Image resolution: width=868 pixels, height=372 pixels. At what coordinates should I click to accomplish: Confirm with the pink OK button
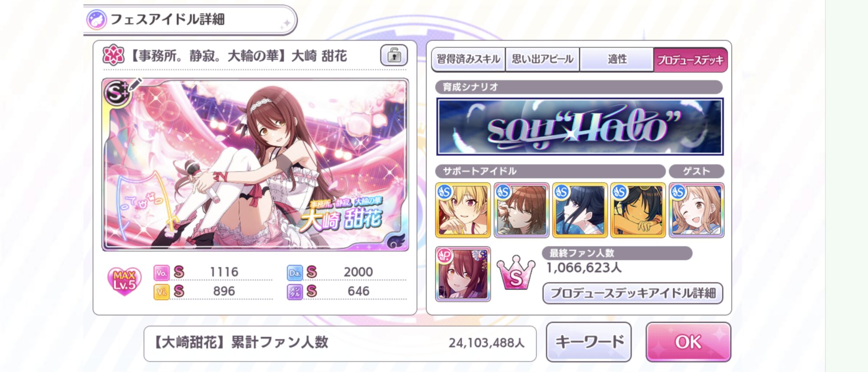pos(688,342)
